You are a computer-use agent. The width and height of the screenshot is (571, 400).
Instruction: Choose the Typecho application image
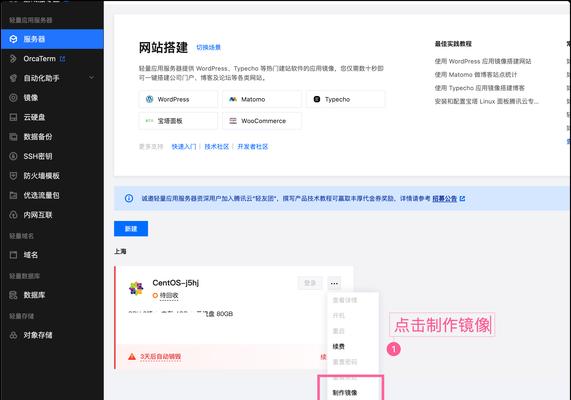pos(345,99)
